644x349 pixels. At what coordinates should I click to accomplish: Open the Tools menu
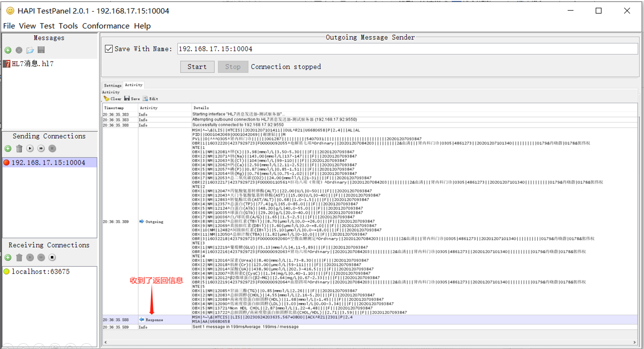click(68, 26)
